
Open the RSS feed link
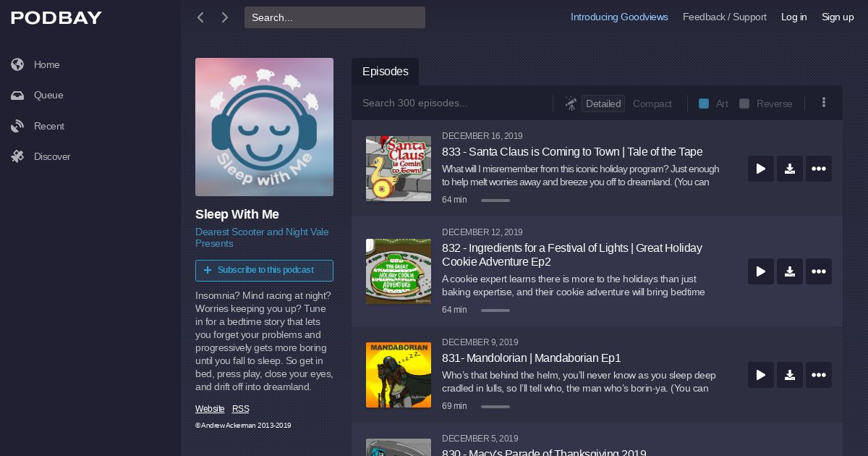tap(241, 409)
